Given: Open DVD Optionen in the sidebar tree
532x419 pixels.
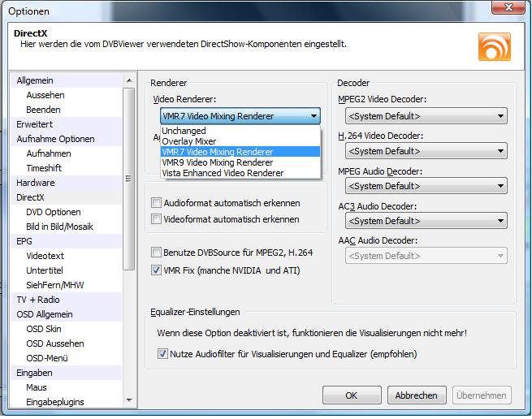Looking at the screenshot, I should tap(54, 212).
